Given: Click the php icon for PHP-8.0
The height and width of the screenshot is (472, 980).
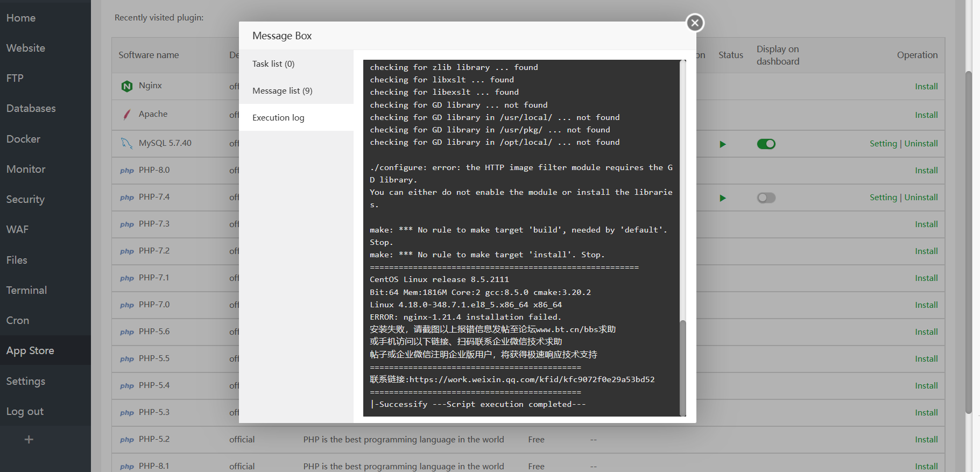Looking at the screenshot, I should [127, 171].
